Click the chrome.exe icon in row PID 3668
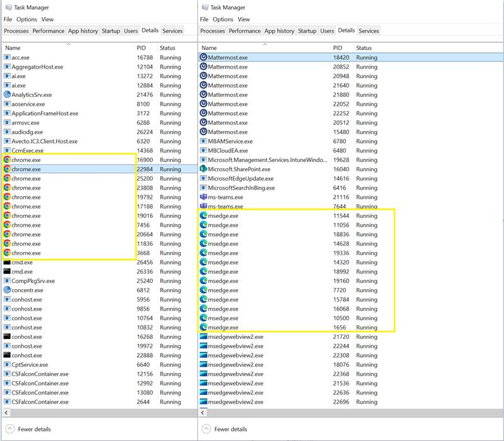 pos(7,253)
